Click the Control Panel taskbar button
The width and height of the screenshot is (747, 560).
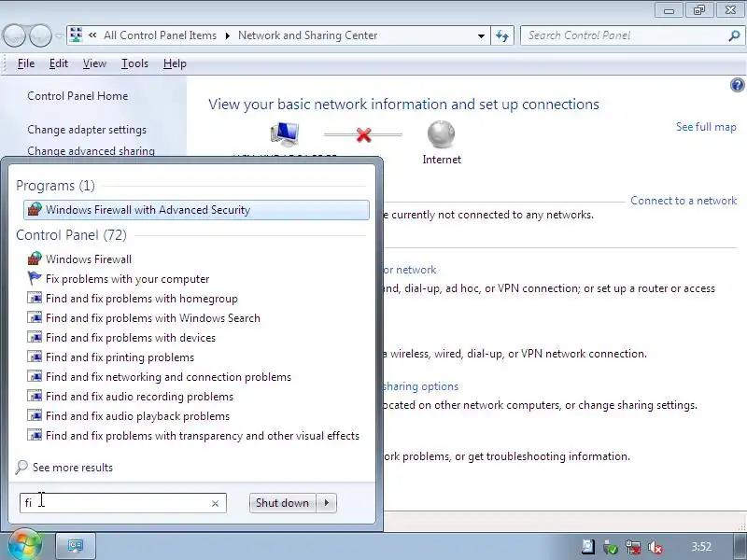76,545
